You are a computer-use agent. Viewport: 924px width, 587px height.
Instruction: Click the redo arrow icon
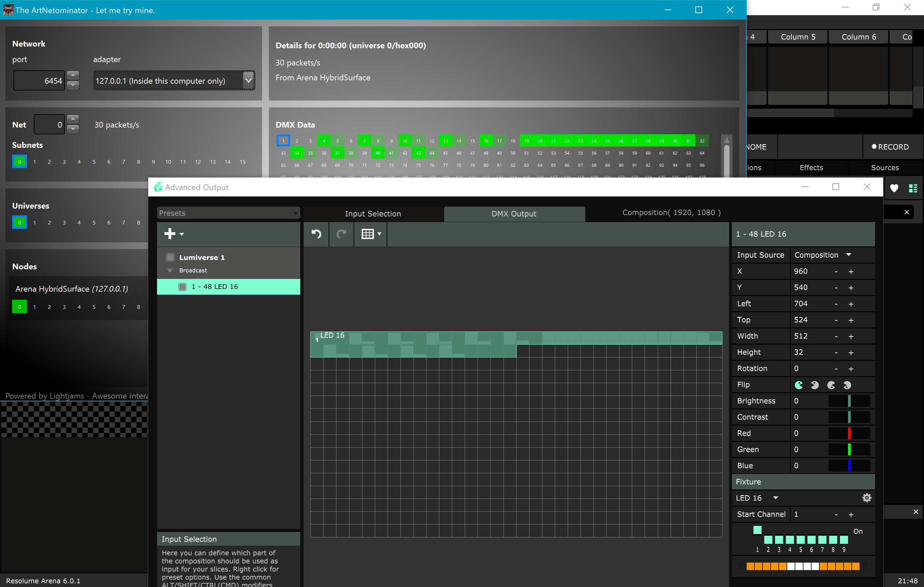point(341,234)
